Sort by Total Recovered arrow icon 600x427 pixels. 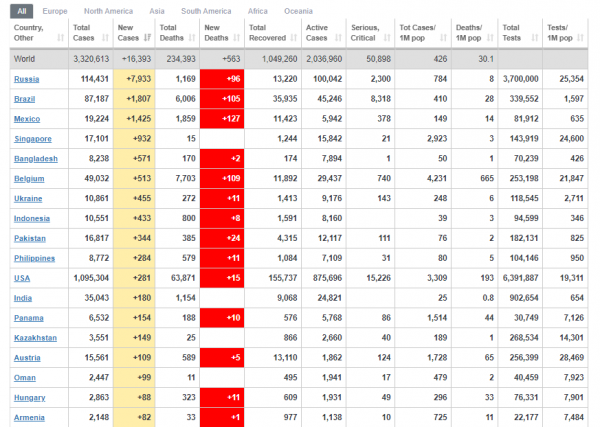[x=293, y=37]
